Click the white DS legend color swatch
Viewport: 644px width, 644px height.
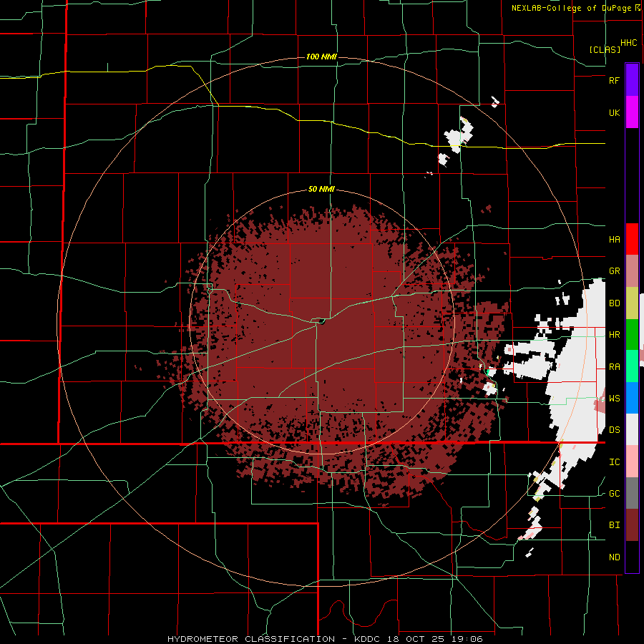(x=632, y=429)
